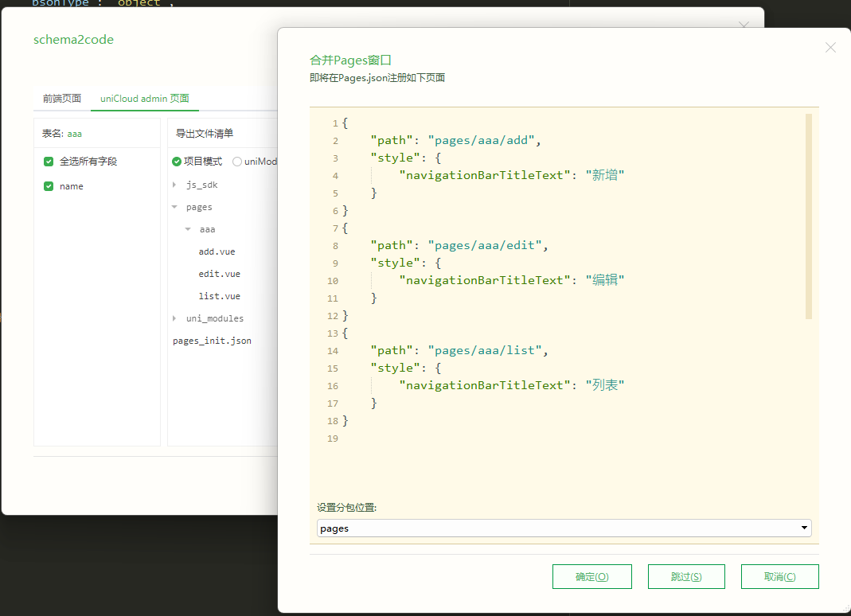Click the 确定(O) button
Viewport: 851px width, 616px height.
coord(591,577)
